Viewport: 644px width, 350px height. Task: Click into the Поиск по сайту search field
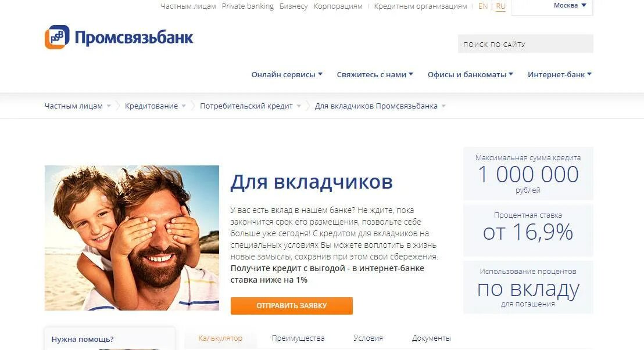pyautogui.click(x=525, y=44)
